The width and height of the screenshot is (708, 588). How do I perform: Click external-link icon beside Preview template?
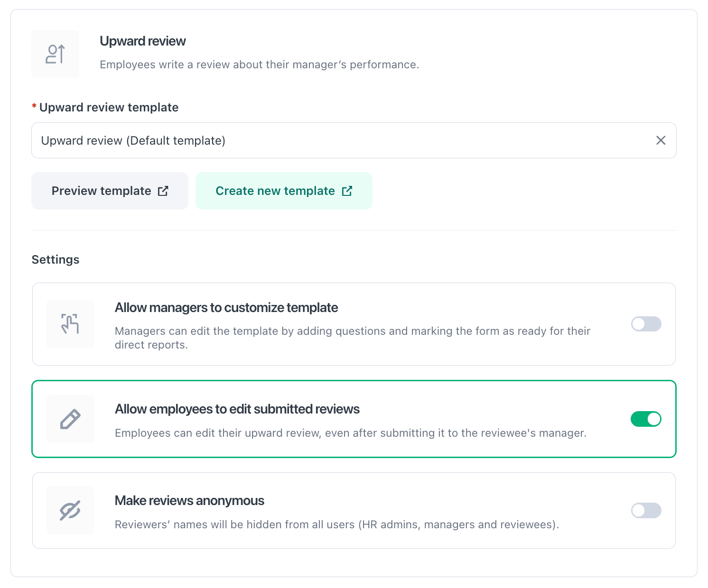coord(163,191)
